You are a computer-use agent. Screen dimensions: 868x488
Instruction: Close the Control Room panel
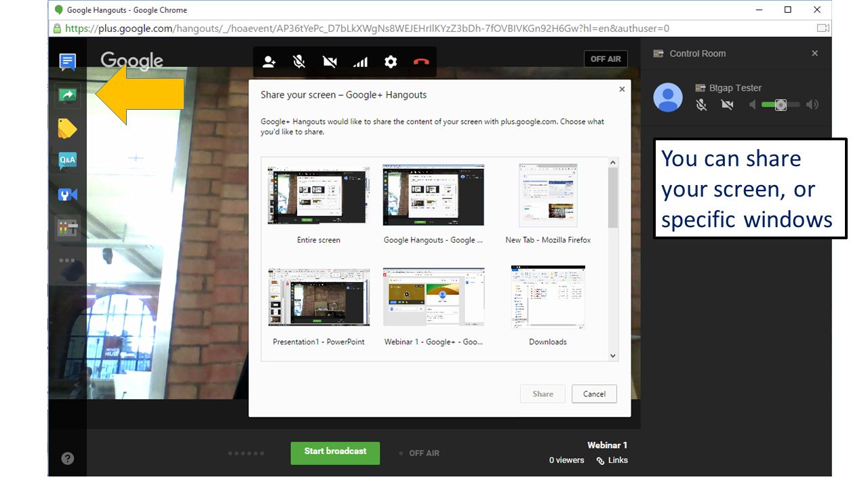[x=815, y=54]
